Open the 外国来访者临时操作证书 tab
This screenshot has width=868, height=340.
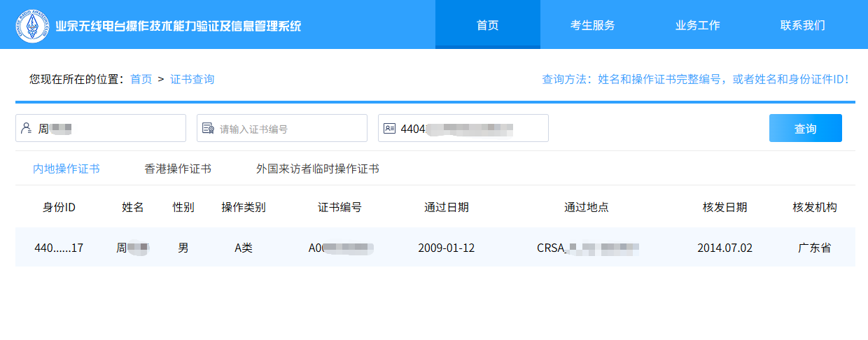(318, 169)
